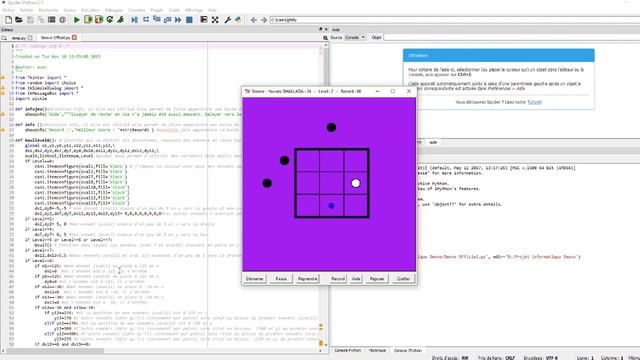This screenshot has height=360, width=640.
Task: Click the green circular arrow re-run icon
Action: pos(110,20)
